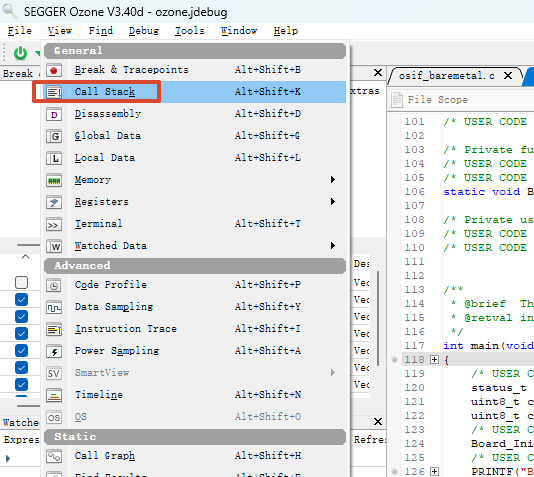Expand the code fold at line 118
The image size is (534, 477).
point(434,360)
